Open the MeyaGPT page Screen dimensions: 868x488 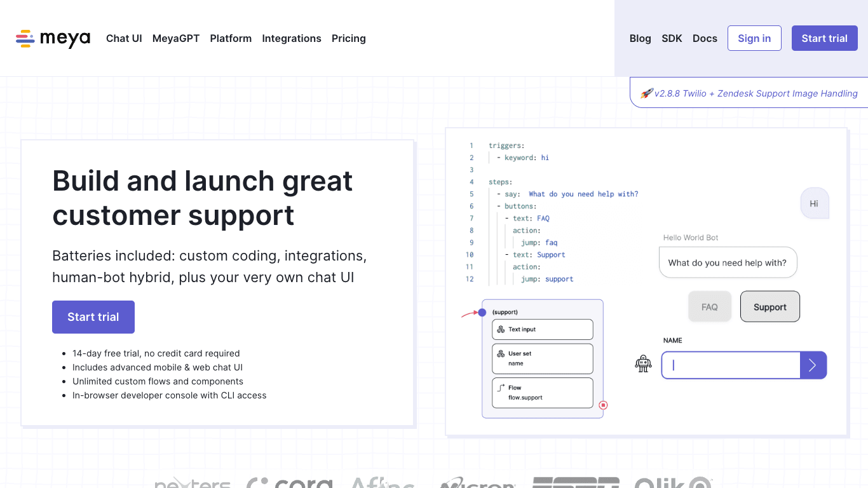tap(176, 38)
